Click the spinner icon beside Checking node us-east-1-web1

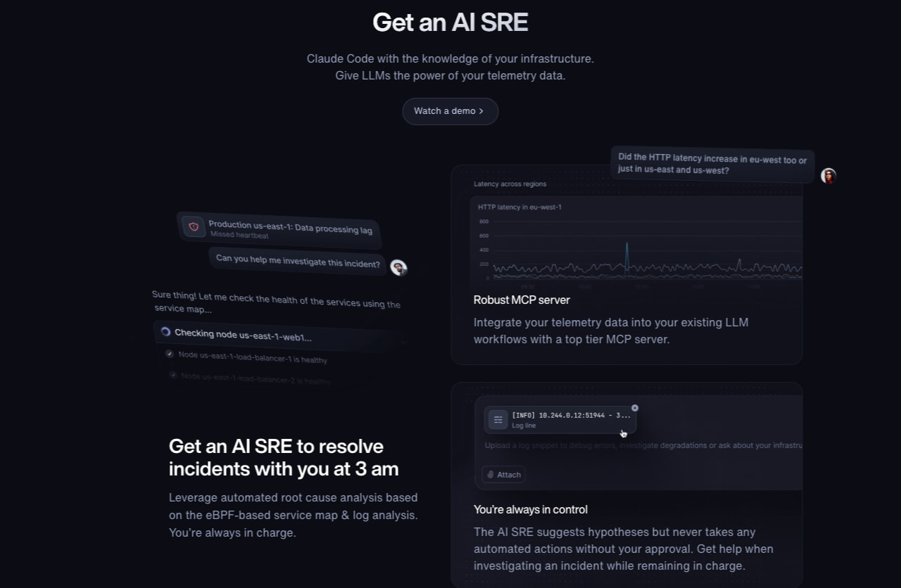point(165,331)
